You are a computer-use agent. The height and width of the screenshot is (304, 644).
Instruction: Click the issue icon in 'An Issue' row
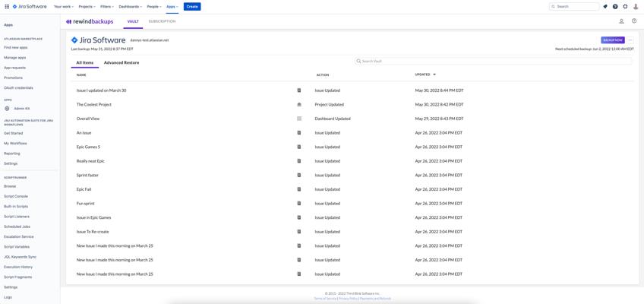click(x=299, y=133)
